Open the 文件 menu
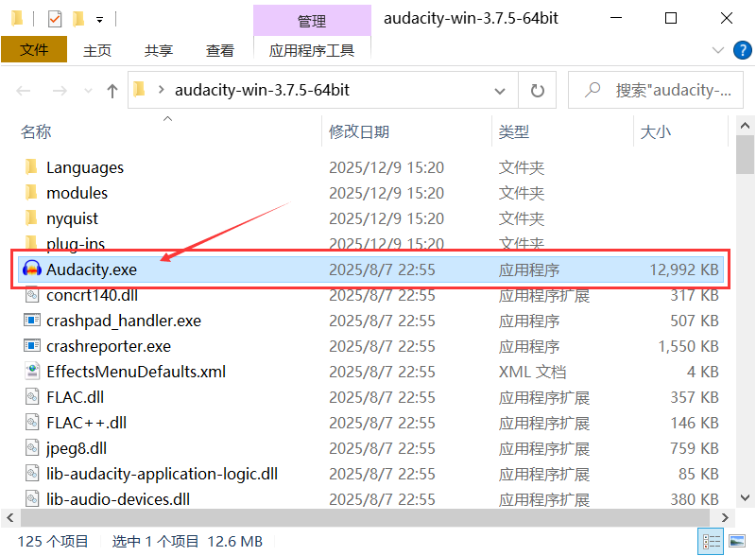Screen dimensions: 756x556 [34, 50]
